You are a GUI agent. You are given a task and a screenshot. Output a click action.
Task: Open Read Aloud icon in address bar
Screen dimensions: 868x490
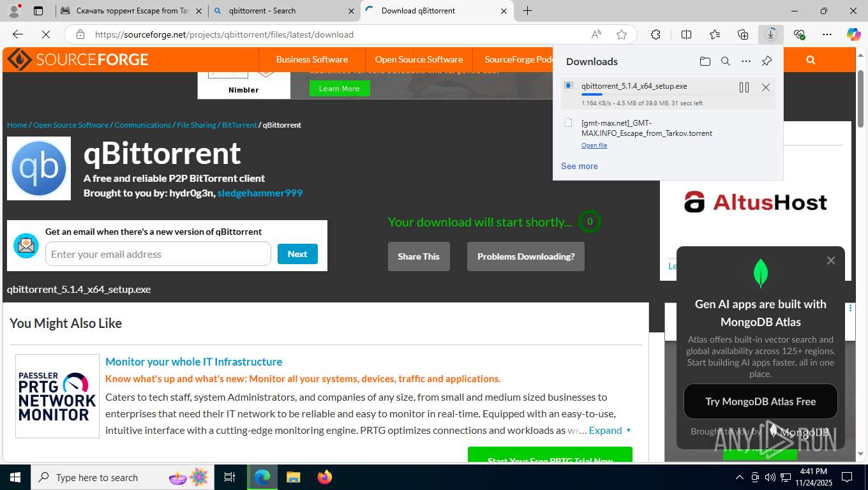tap(596, 34)
